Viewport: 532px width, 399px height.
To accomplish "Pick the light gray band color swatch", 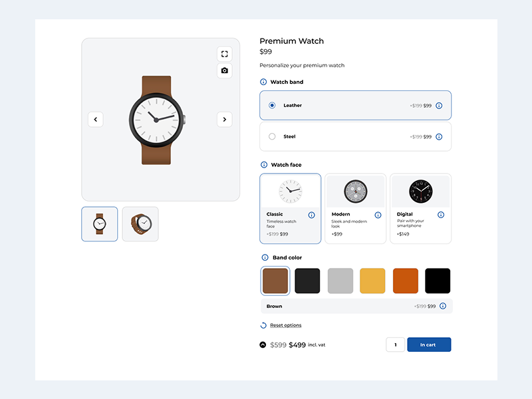I will point(340,281).
